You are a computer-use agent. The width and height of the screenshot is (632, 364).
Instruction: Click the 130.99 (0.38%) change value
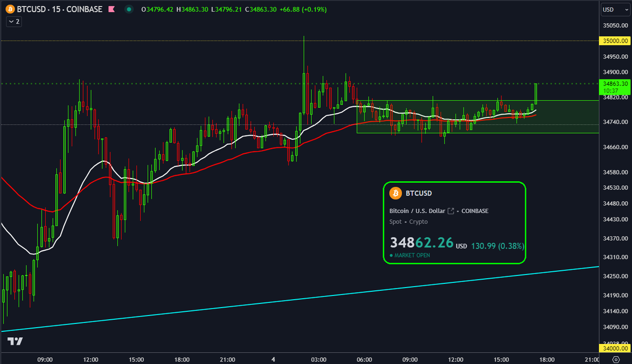coord(497,245)
